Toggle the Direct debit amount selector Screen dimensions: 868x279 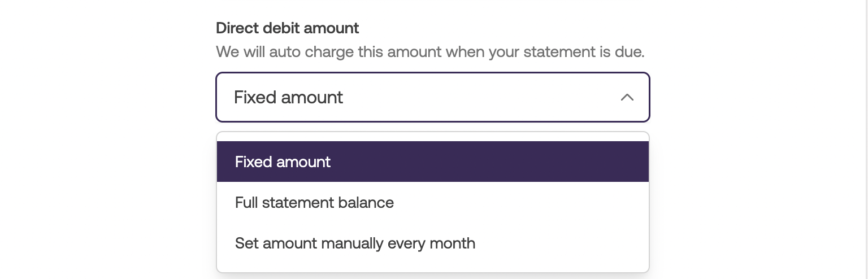(432, 97)
